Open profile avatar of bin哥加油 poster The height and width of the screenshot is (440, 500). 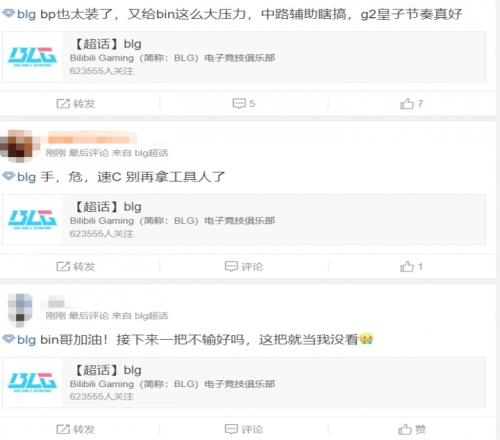pos(20,309)
